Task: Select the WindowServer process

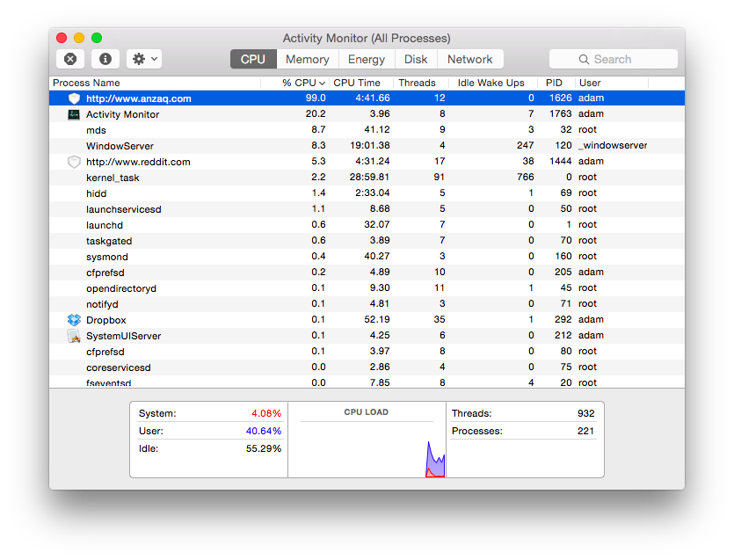Action: 120,146
